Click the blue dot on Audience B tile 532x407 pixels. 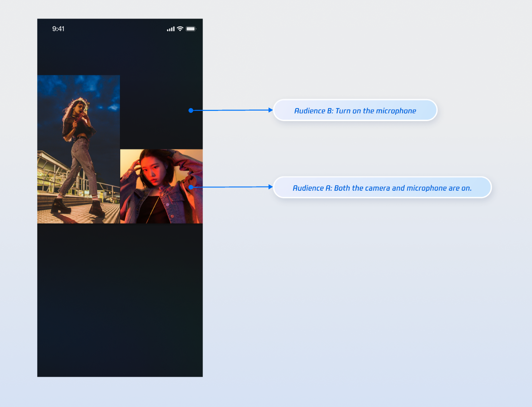(191, 111)
